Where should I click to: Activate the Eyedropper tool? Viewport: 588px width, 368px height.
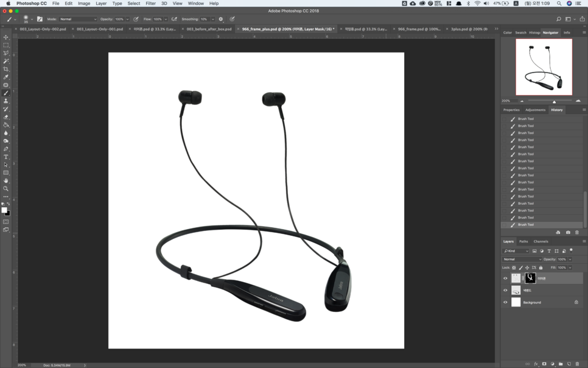[5, 78]
